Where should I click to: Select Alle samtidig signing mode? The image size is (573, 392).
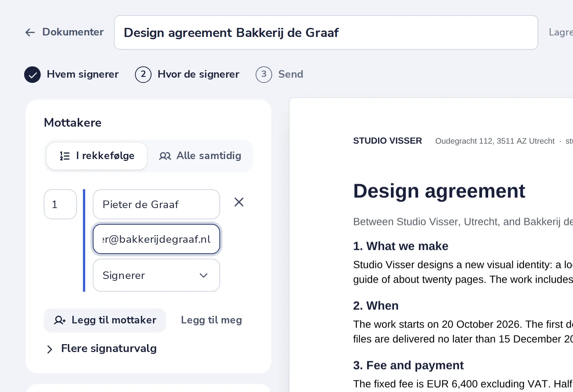pos(200,156)
